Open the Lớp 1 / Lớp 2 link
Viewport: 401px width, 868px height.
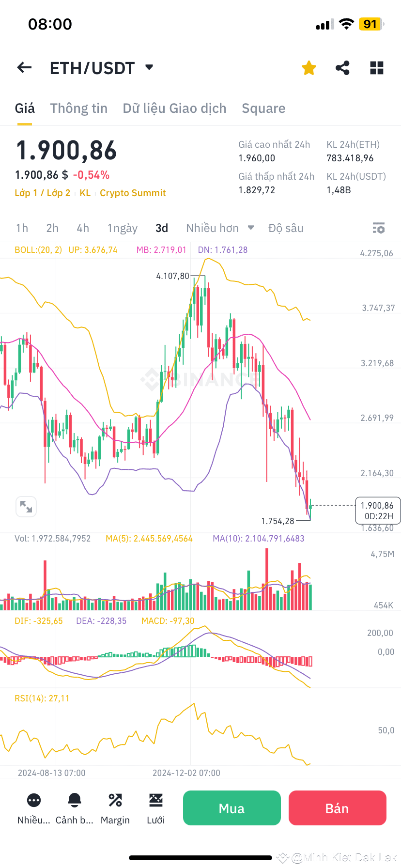pyautogui.click(x=42, y=193)
